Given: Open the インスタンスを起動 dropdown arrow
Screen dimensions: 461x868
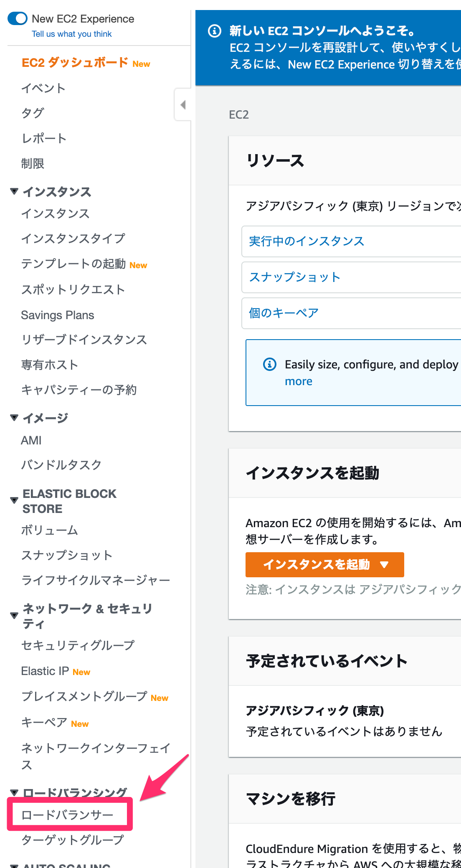Looking at the screenshot, I should click(x=382, y=564).
